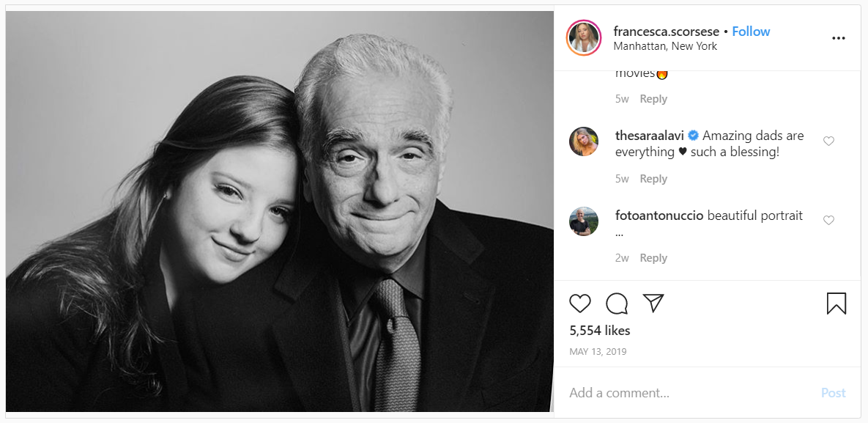This screenshot has width=868, height=423.
Task: Click the Add a comment field
Action: [x=689, y=393]
